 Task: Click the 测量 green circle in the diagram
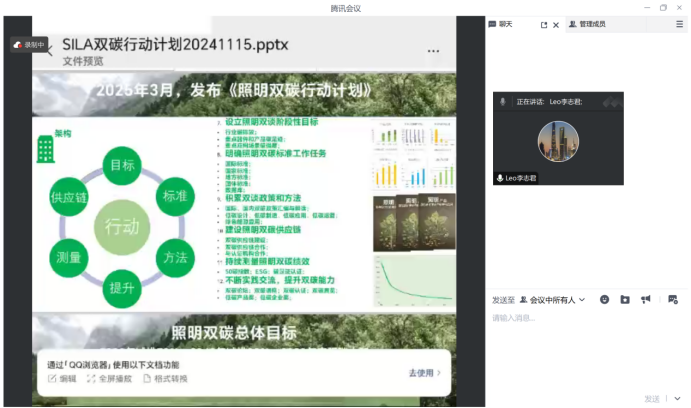[x=69, y=257]
